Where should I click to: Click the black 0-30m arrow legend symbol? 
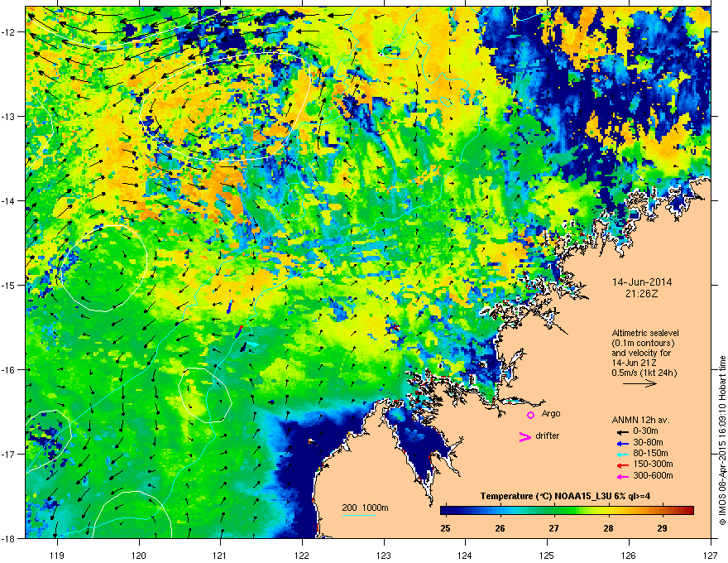coord(623,432)
